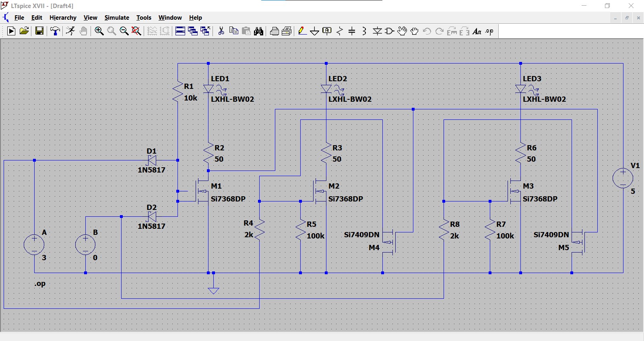Select the Text Aa tool
The height and width of the screenshot is (341, 644).
pos(477,31)
